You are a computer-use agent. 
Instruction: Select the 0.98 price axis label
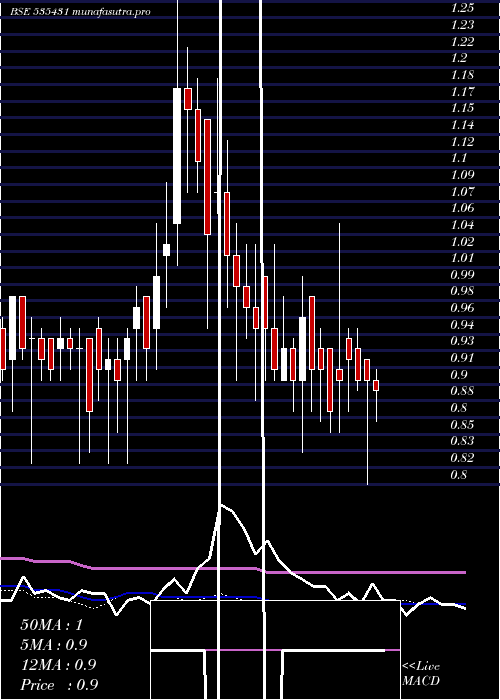click(462, 292)
